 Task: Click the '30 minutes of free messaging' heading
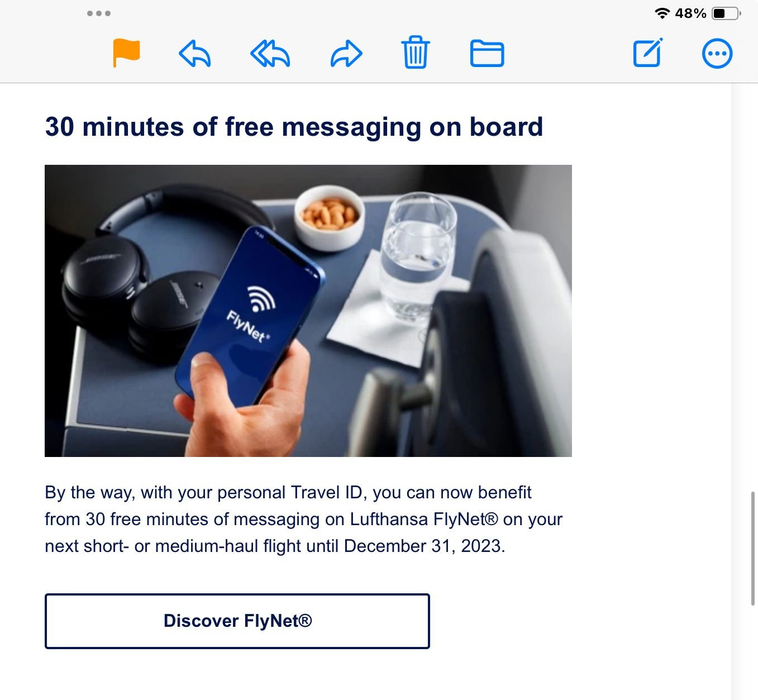(x=294, y=127)
